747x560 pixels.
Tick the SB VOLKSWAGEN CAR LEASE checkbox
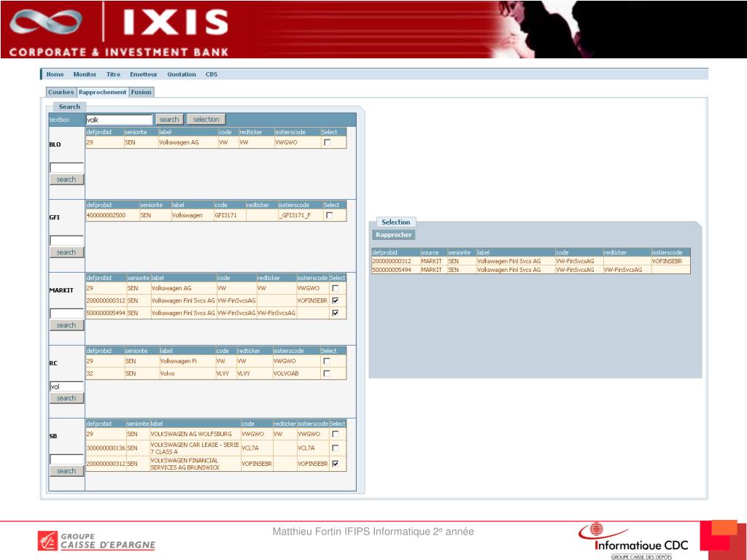tap(336, 448)
